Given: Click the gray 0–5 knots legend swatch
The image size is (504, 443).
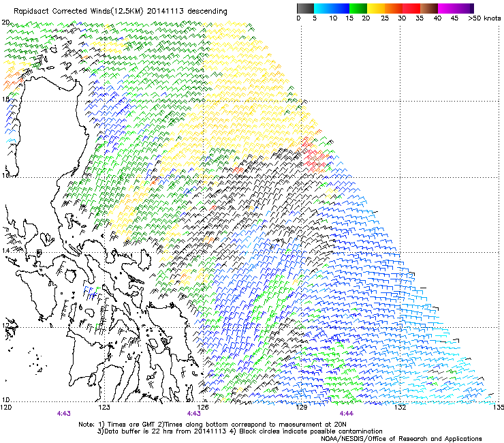Looking at the screenshot, I should [305, 8].
